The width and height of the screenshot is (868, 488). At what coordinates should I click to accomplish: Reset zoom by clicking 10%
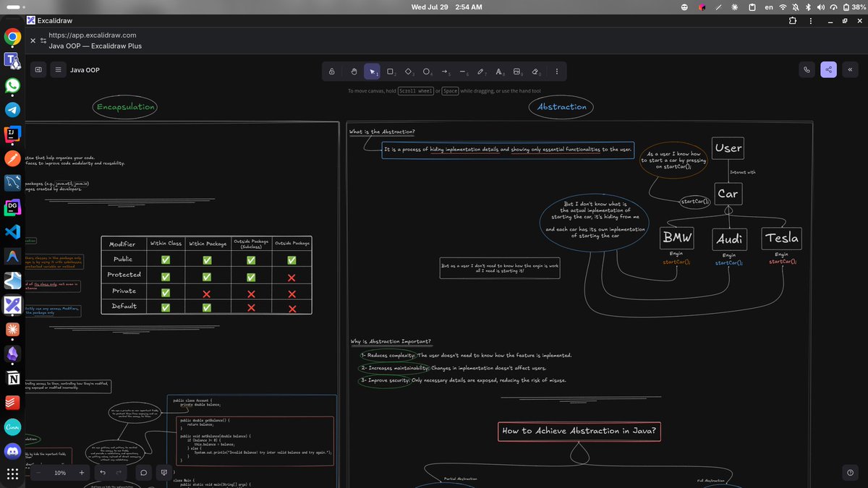[60, 473]
